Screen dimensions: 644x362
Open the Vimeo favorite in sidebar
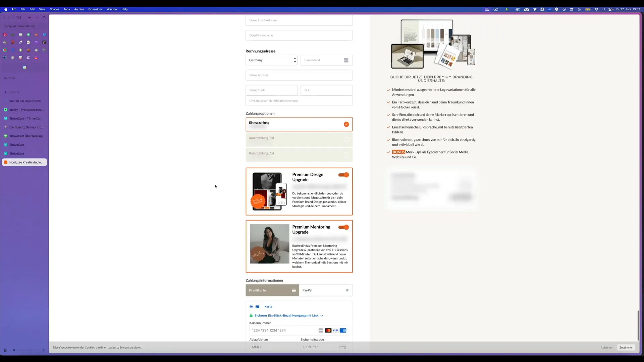(44, 35)
